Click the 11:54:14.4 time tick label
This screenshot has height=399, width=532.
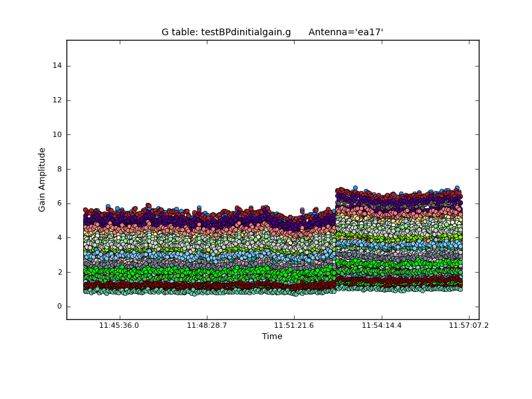(382, 326)
